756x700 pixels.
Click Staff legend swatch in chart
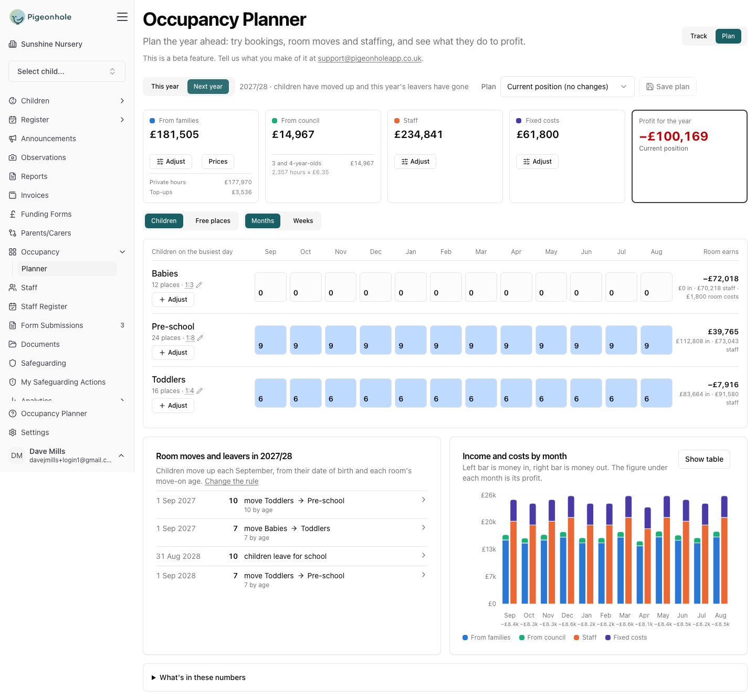point(576,638)
